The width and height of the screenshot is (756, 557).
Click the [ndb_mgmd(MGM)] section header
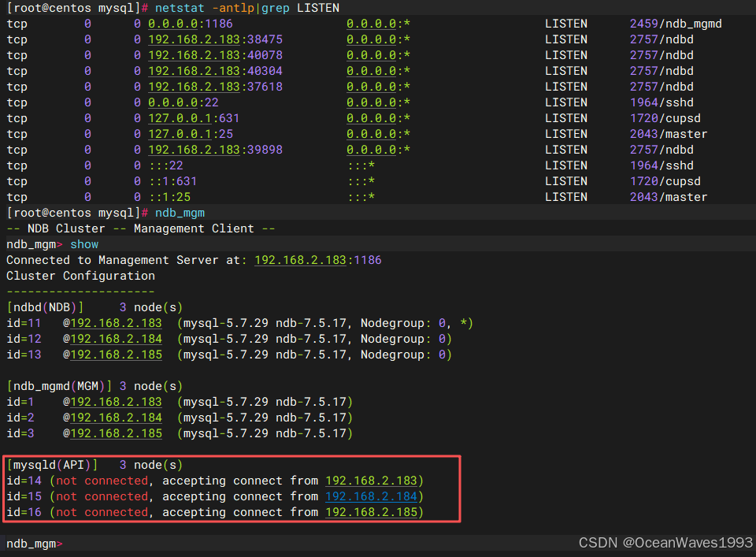click(x=59, y=386)
